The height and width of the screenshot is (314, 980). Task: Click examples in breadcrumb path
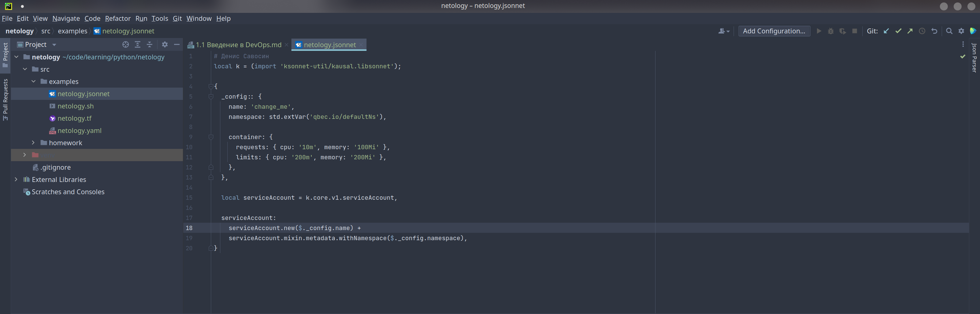[72, 31]
